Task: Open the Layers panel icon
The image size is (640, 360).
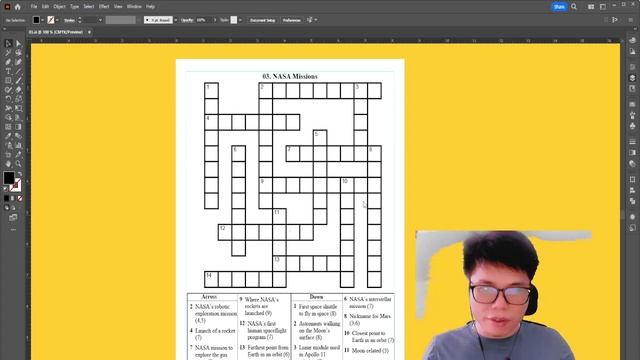Action: click(x=632, y=78)
